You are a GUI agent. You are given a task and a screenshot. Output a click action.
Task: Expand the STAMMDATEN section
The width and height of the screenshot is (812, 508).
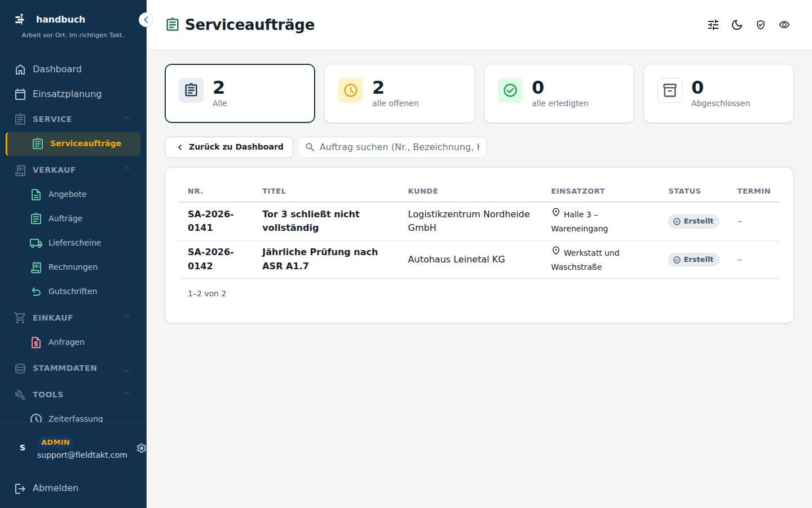click(73, 368)
